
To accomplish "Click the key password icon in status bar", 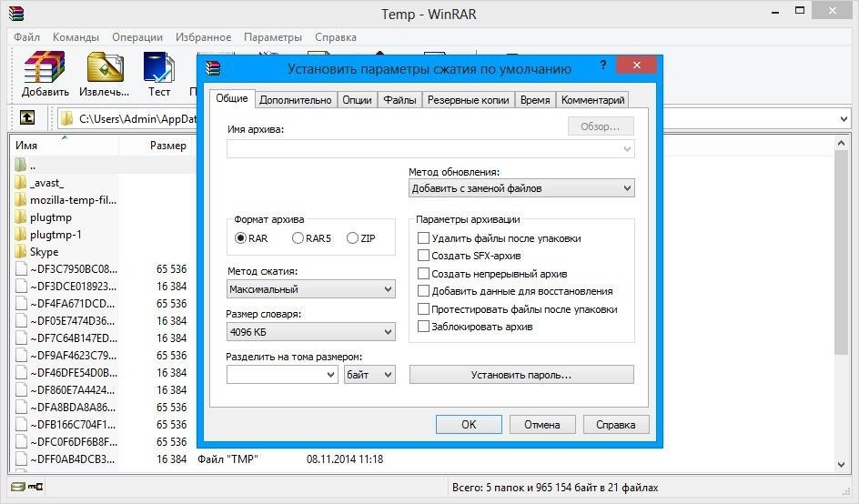I will click(x=35, y=487).
